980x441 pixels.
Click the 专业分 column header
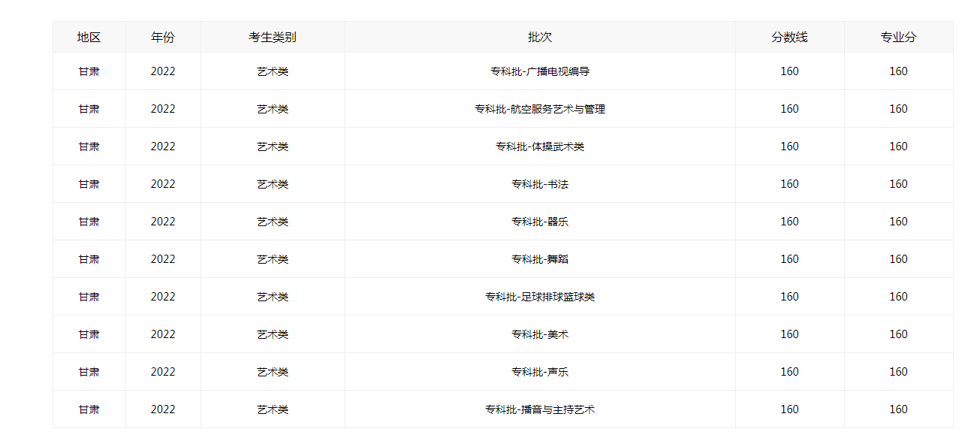point(898,38)
